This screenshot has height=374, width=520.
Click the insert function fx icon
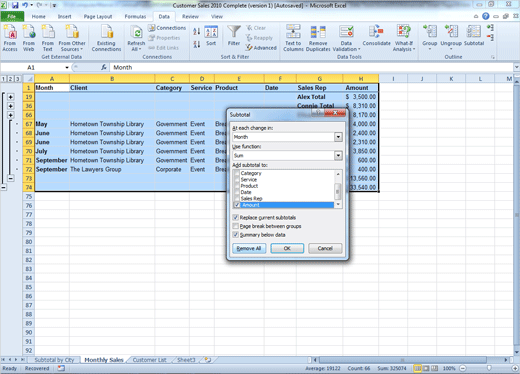pyautogui.click(x=104, y=67)
